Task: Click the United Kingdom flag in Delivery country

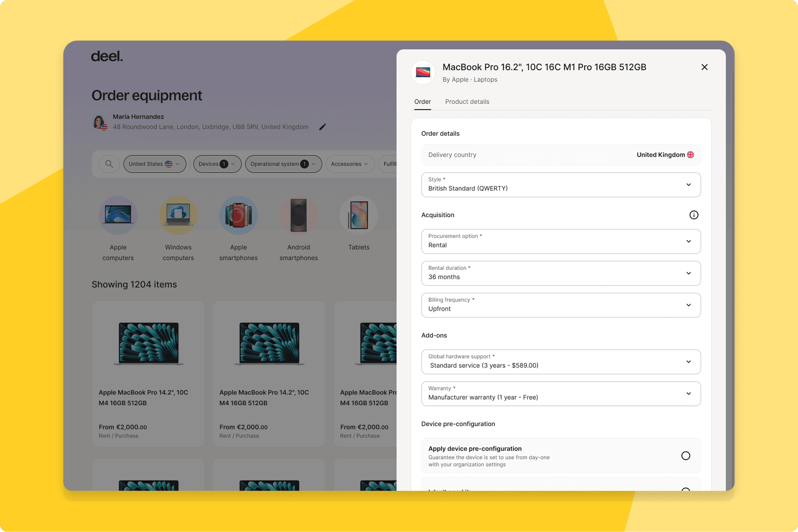Action: point(691,155)
